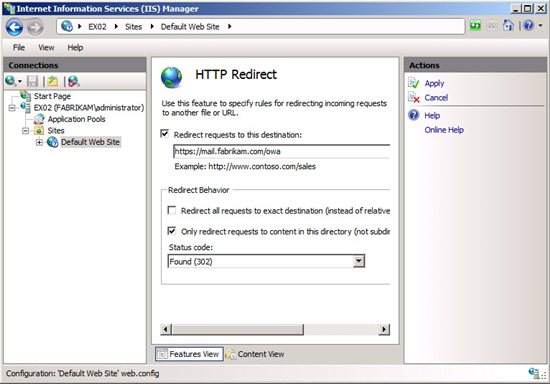The image size is (550, 384).
Task: Go back with the blue Back arrow
Action: click(x=14, y=27)
